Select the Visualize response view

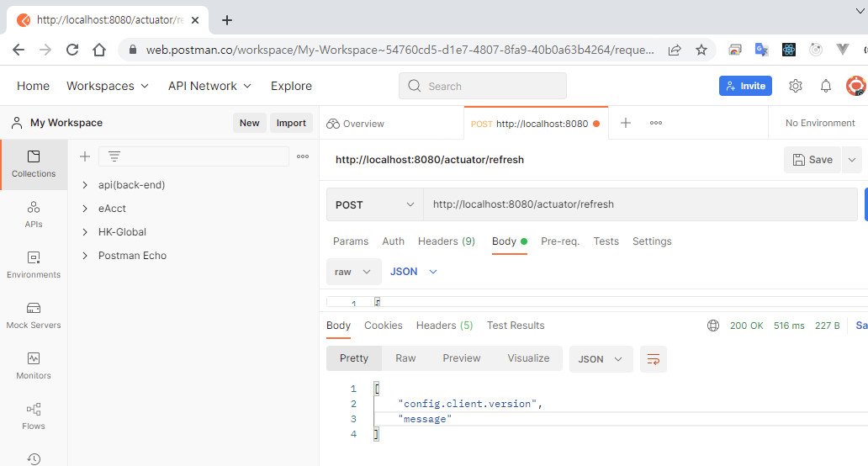528,358
